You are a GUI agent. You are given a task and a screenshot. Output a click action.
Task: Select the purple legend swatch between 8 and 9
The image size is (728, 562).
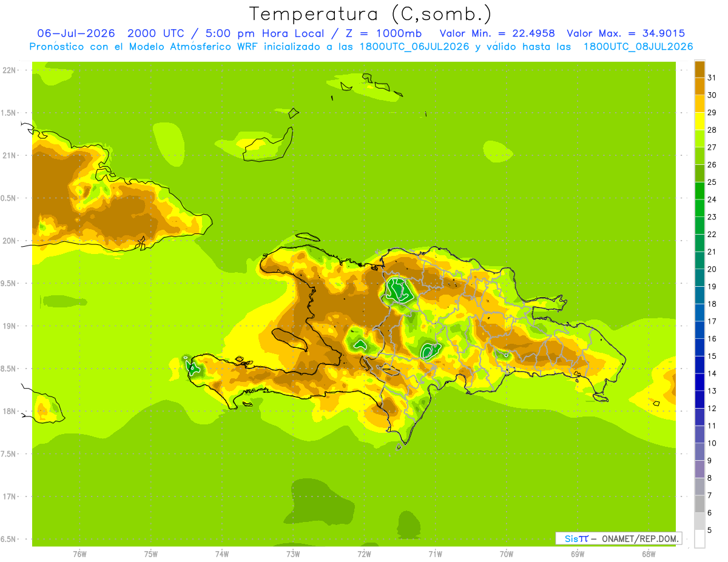[699, 469]
